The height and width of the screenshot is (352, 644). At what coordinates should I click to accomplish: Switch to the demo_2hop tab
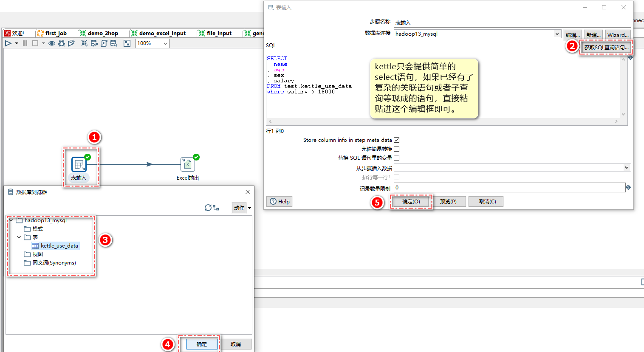point(99,33)
